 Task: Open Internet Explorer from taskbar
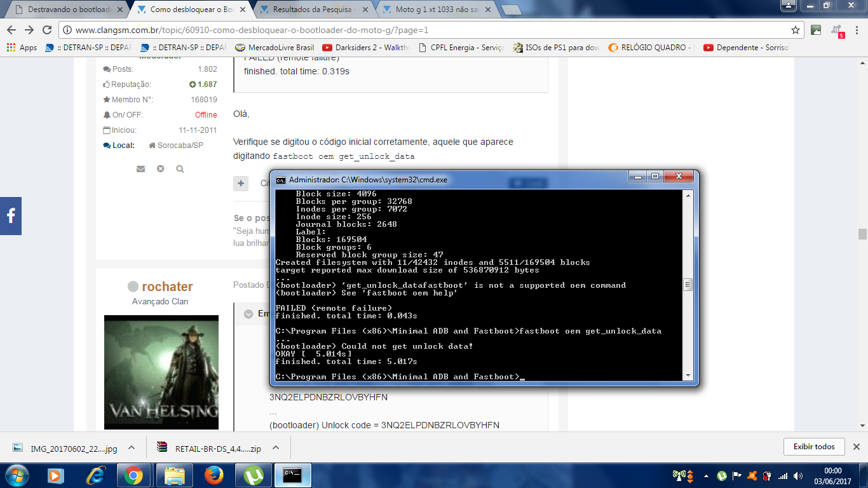point(95,475)
